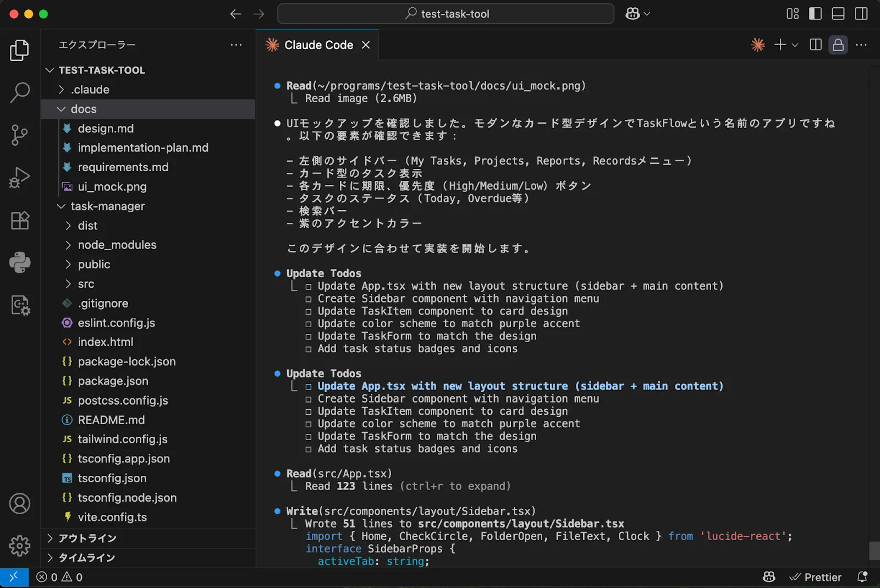This screenshot has height=588, width=880.
Task: Open the new terminal dropdown arrow
Action: pos(795,45)
